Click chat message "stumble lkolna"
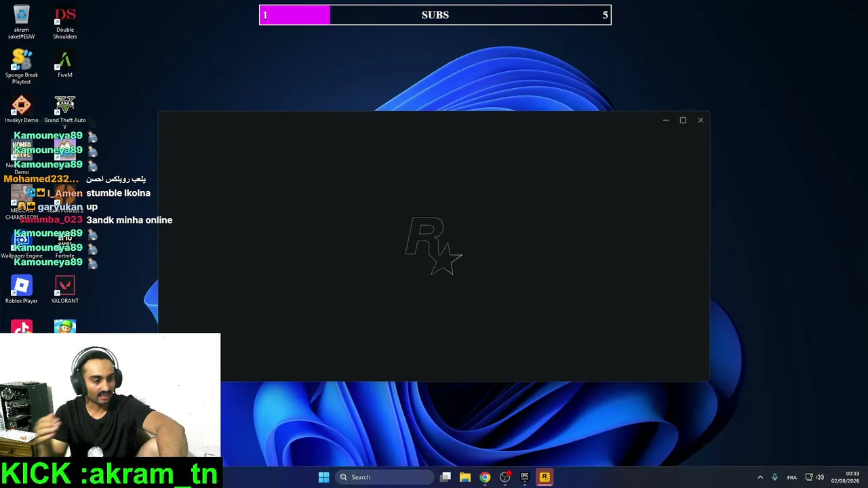Viewport: 868px width, 488px height. click(x=118, y=193)
